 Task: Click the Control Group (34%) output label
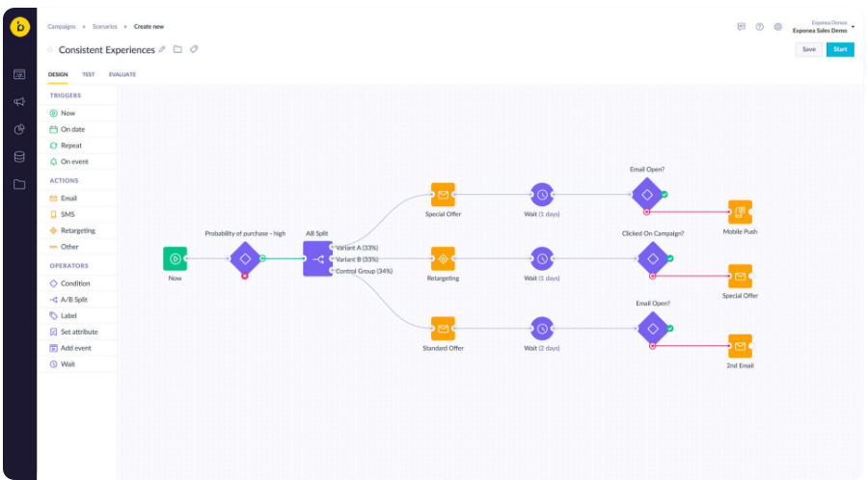click(365, 271)
